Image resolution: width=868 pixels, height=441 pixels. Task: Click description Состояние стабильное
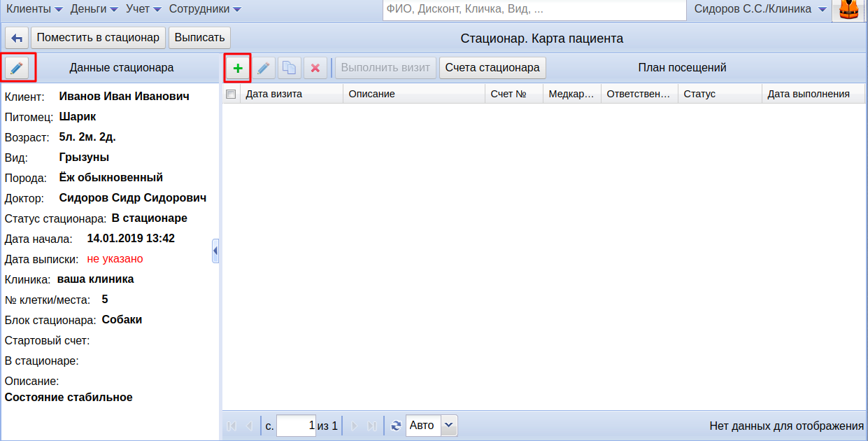69,398
